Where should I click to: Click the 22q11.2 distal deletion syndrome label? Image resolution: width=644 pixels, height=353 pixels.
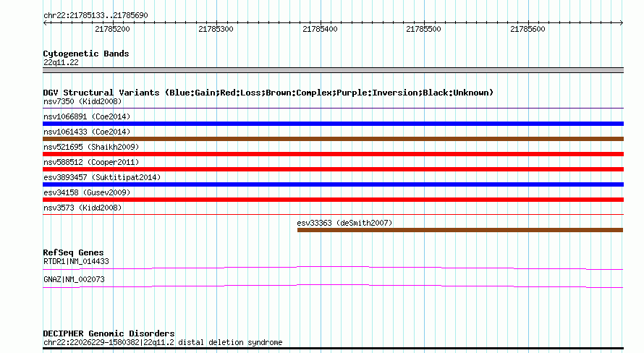[163, 342]
